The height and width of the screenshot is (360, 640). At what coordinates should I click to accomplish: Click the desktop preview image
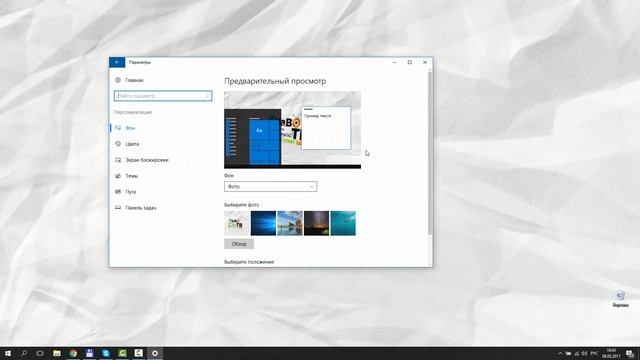[292, 130]
